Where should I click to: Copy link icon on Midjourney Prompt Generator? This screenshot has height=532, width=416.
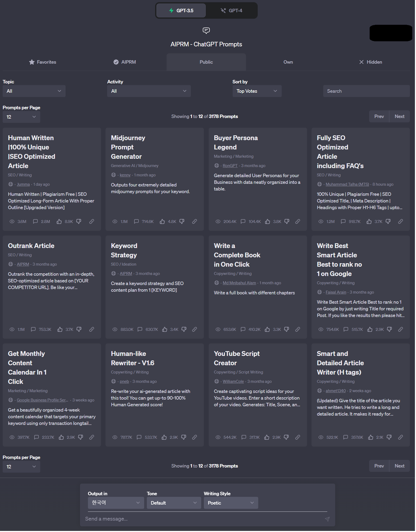(x=195, y=222)
